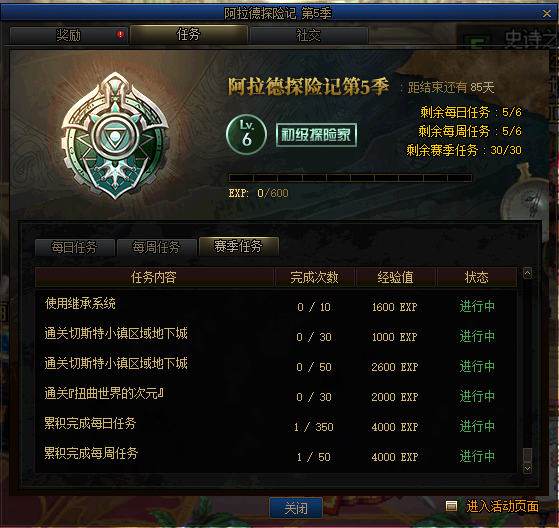
Task: Select the 使用继承系统 task row
Action: pos(276,306)
